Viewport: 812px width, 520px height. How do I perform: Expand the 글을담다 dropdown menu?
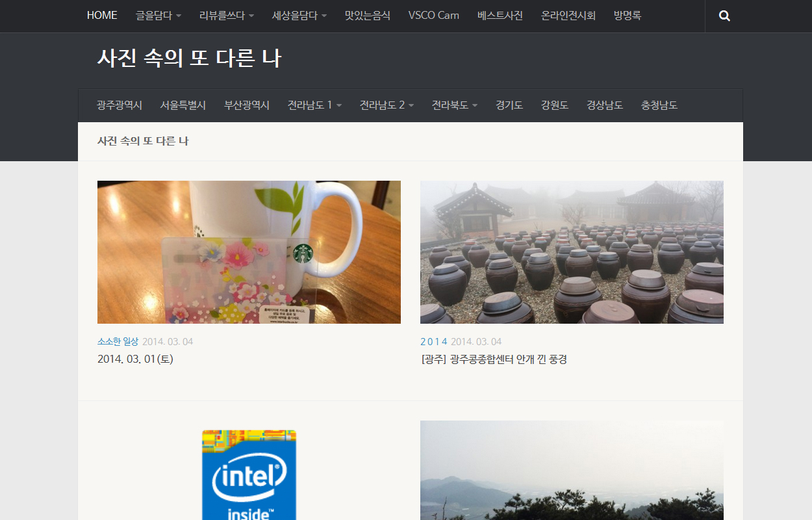(158, 16)
